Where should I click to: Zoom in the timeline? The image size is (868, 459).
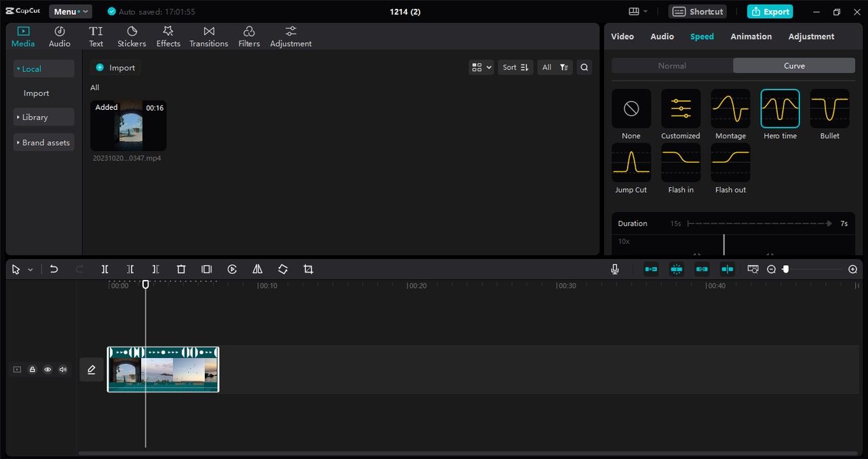(x=853, y=269)
